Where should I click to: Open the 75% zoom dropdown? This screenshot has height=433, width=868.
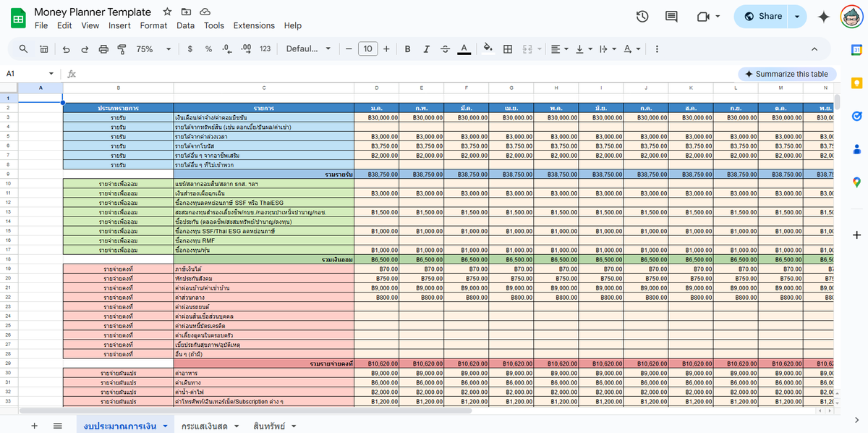tap(155, 49)
